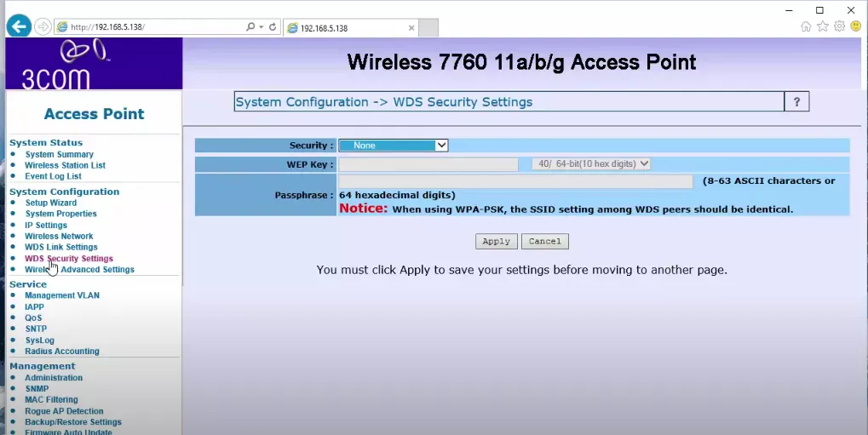Open WDS Link Settings link
This screenshot has width=868, height=435.
[60, 248]
